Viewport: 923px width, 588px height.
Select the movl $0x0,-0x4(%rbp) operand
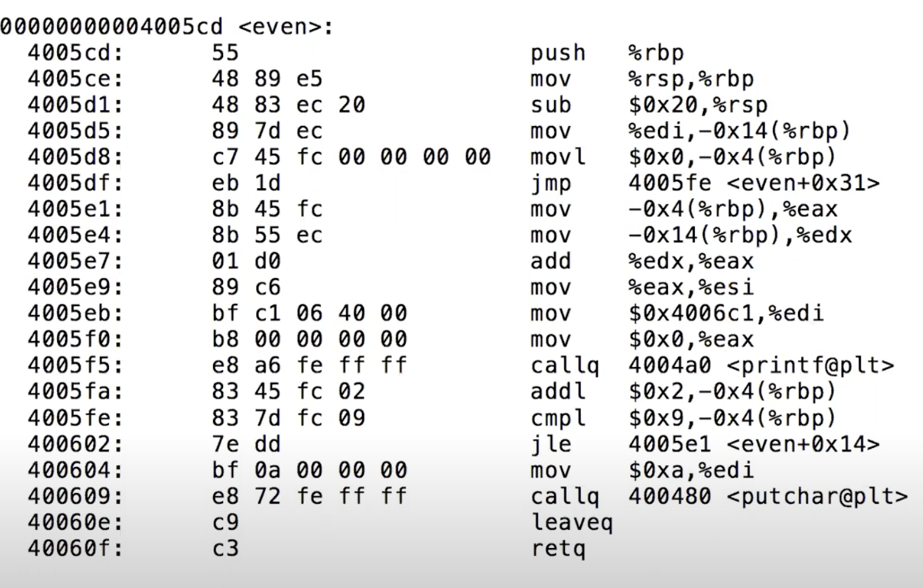pos(732,157)
